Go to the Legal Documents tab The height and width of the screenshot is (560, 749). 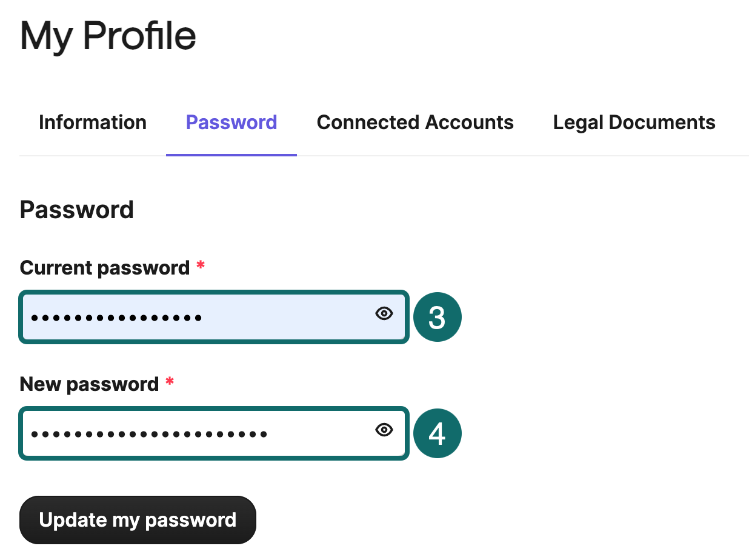click(634, 122)
